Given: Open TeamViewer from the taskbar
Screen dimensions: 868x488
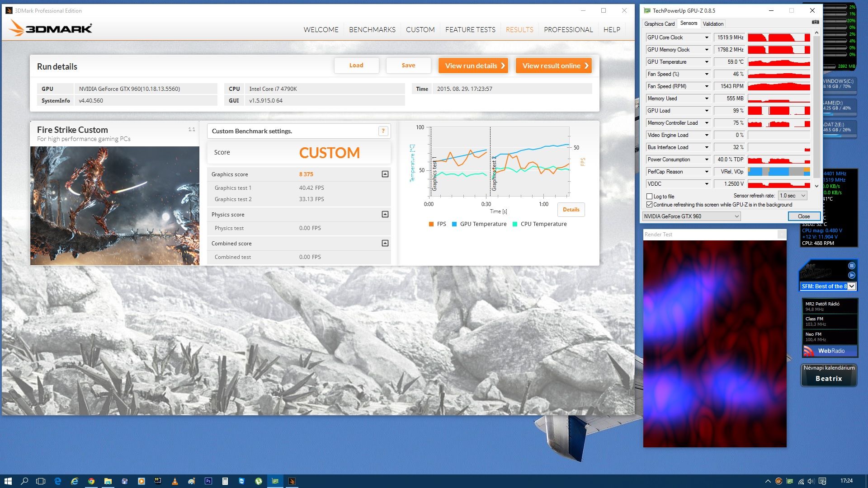Looking at the screenshot, I should pyautogui.click(x=242, y=481).
